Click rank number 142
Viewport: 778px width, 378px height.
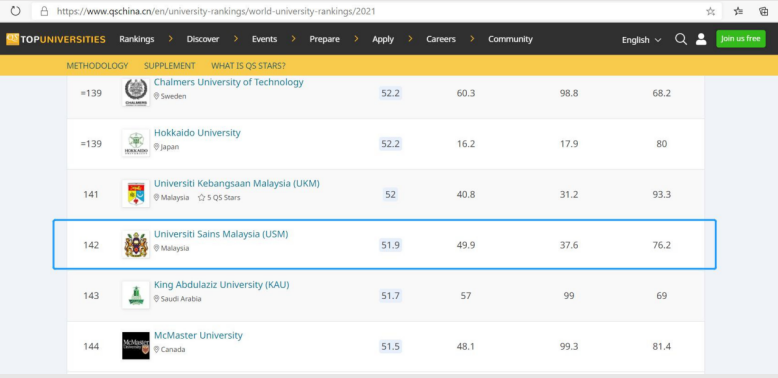tap(91, 245)
